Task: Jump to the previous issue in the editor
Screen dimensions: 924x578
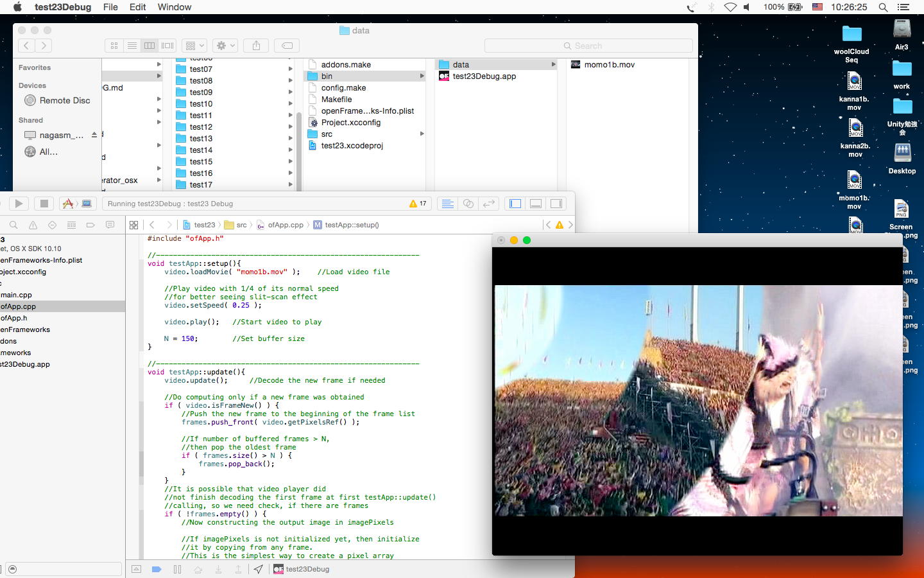Action: click(548, 225)
